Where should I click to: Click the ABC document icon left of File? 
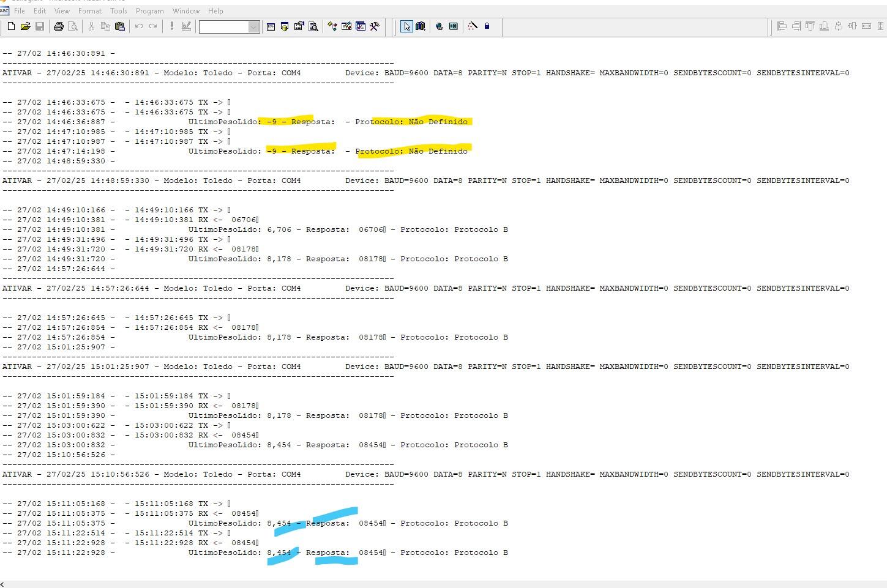pos(5,11)
